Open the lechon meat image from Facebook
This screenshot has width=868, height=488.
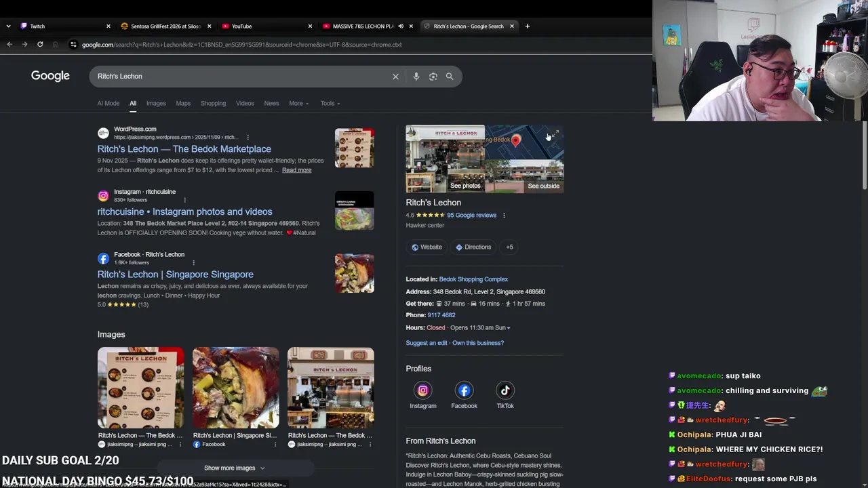235,388
